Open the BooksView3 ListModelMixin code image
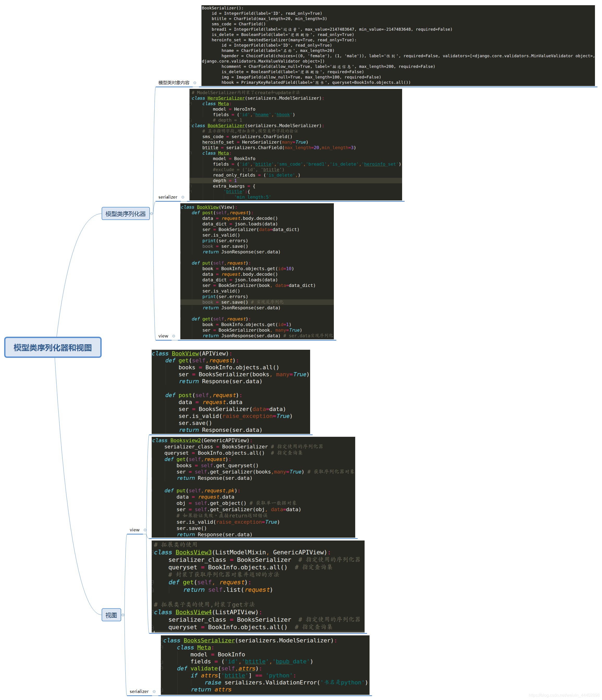 pyautogui.click(x=258, y=586)
